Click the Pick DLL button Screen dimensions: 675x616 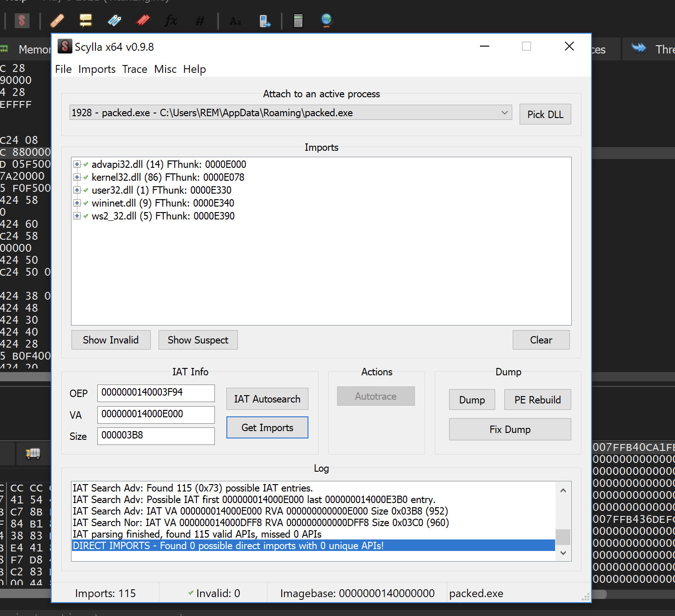coord(545,114)
